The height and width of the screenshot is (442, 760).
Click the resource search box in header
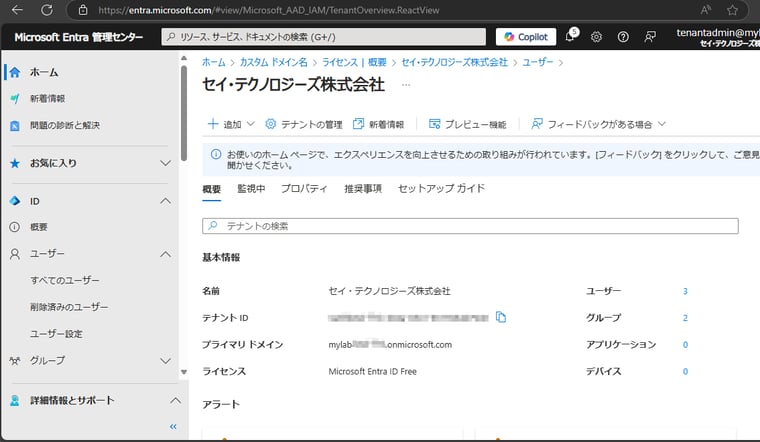pyautogui.click(x=324, y=37)
